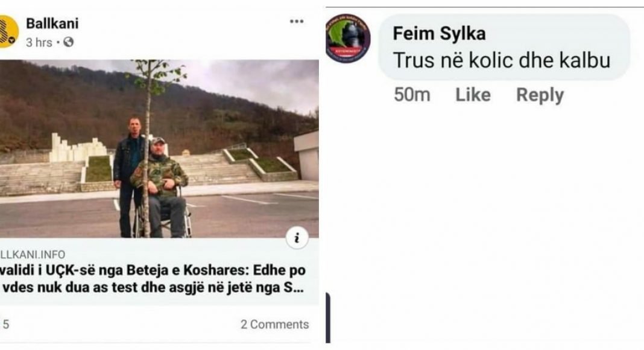
Task: Reply to Feim Sylka's comment
Action: click(540, 95)
